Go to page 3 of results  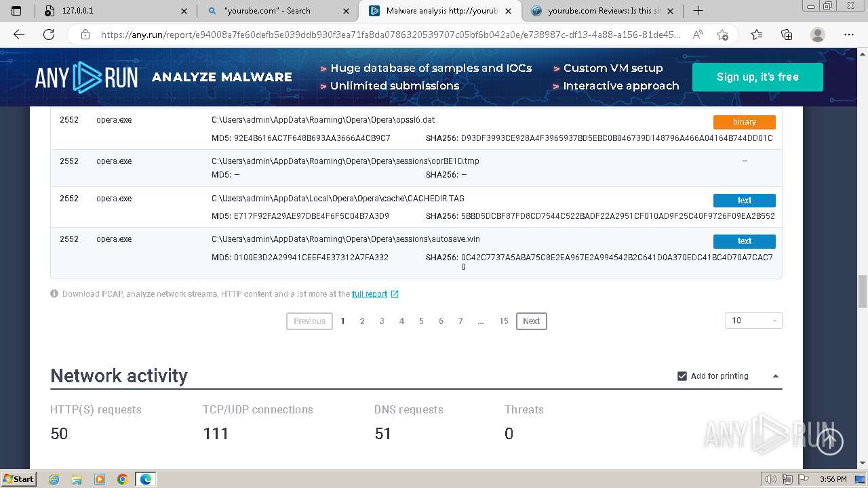pos(382,321)
